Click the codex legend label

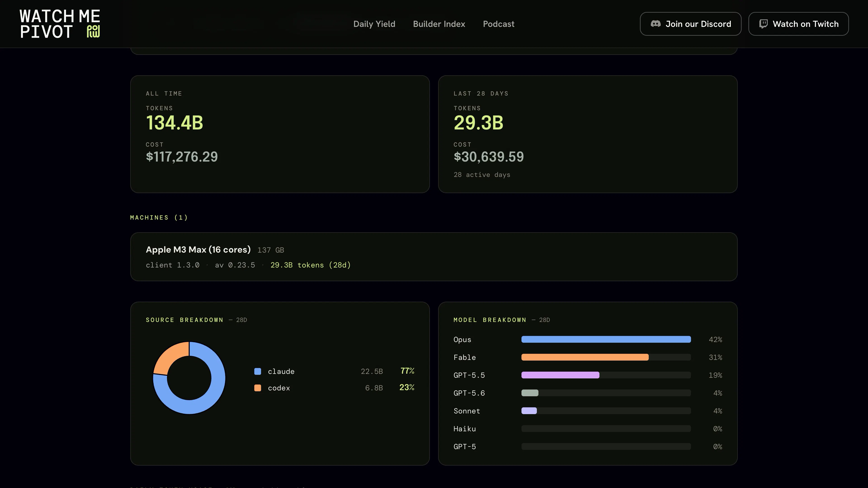click(x=279, y=388)
